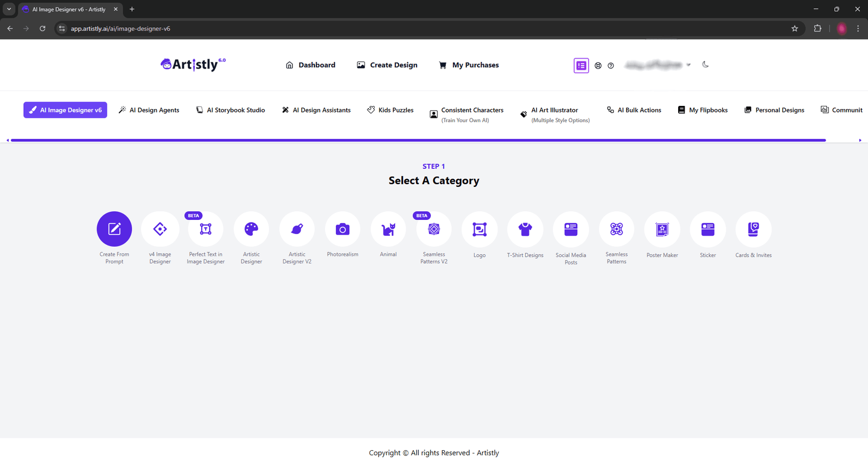Select the Create From Prompt category icon

pos(114,229)
